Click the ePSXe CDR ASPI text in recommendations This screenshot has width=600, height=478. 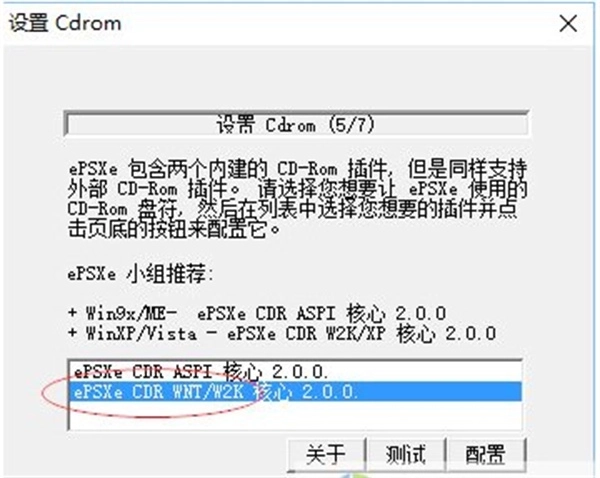pyautogui.click(x=266, y=313)
